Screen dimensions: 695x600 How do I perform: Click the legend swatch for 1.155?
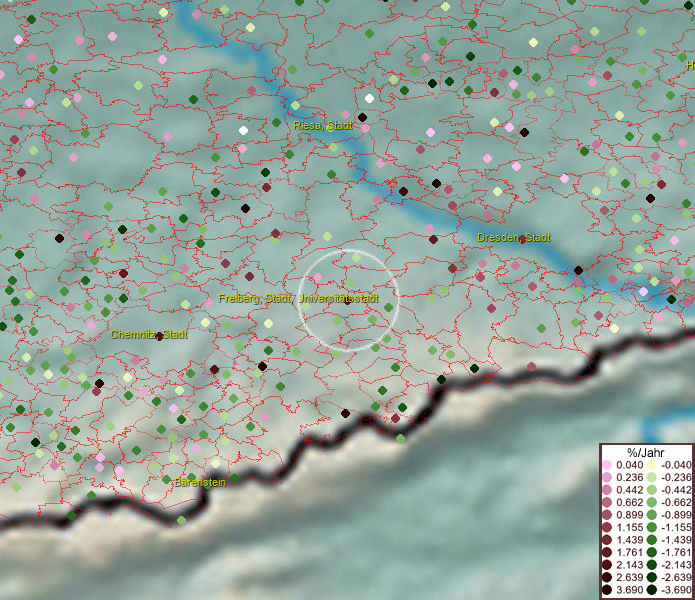pyautogui.click(x=607, y=527)
